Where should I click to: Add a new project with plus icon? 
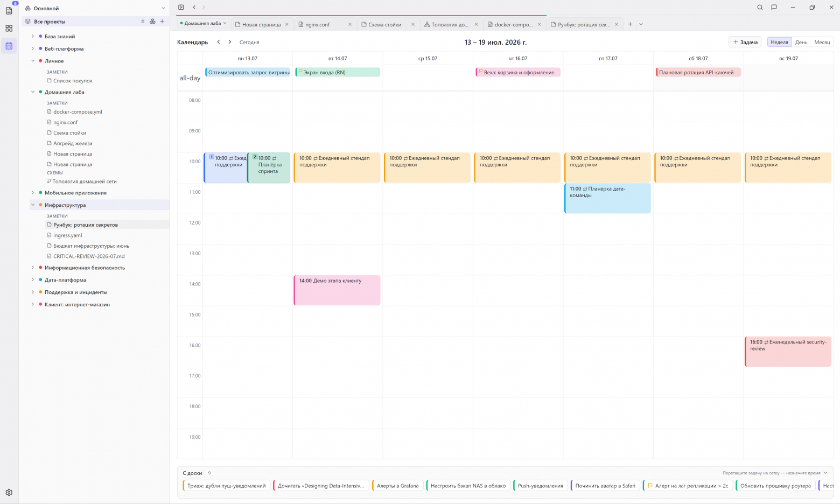click(x=162, y=22)
